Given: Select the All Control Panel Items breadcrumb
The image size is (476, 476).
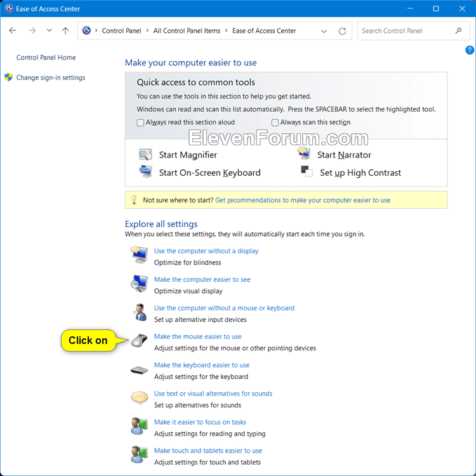Looking at the screenshot, I should (187, 30).
